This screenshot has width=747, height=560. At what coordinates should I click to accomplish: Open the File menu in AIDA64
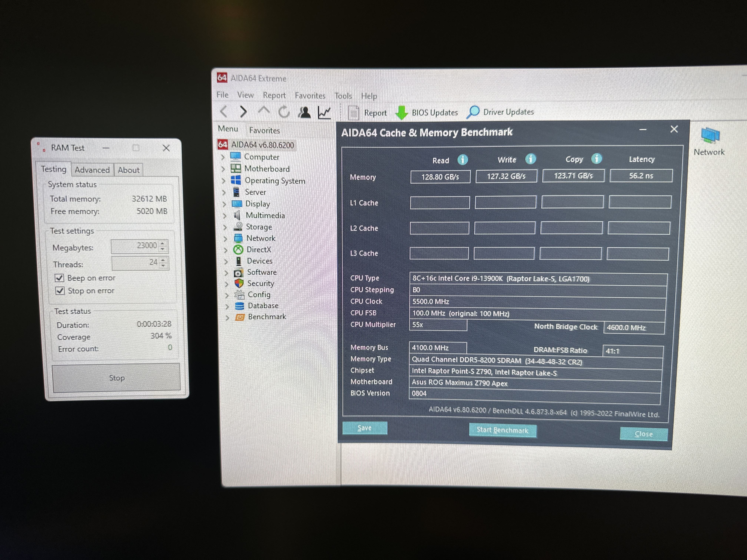222,95
